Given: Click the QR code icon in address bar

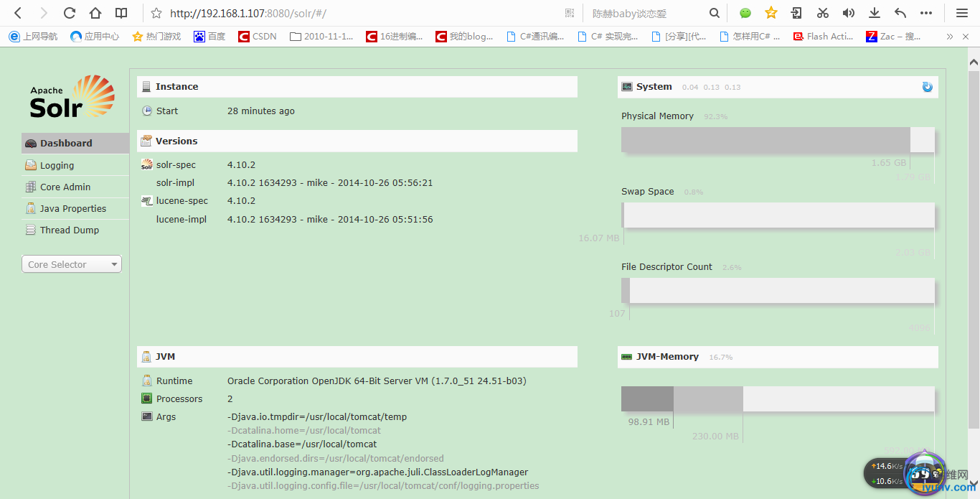Looking at the screenshot, I should 570,13.
